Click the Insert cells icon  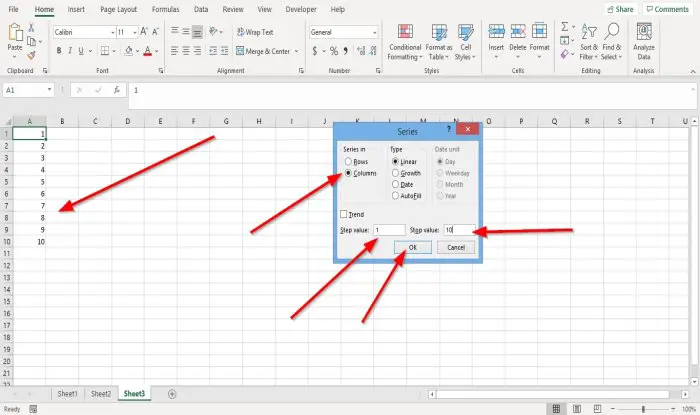coord(496,32)
